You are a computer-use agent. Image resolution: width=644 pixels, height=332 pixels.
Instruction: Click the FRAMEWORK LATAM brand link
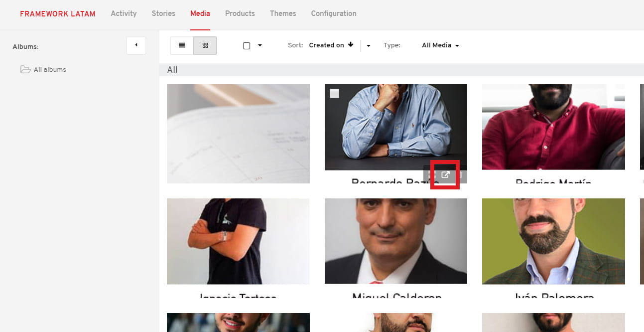[58, 14]
